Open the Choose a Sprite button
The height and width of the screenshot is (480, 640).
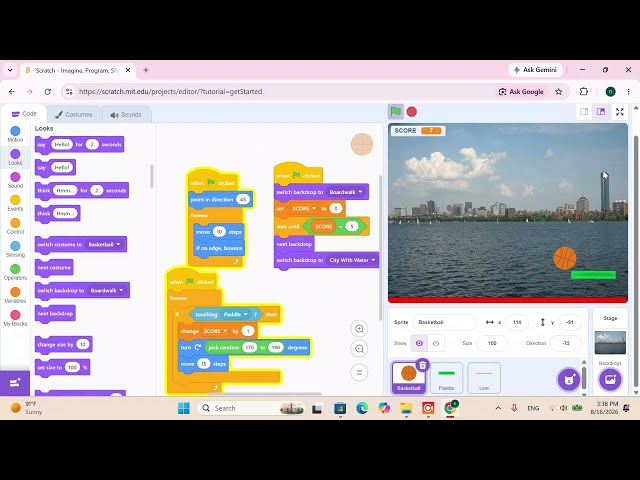[x=569, y=379]
